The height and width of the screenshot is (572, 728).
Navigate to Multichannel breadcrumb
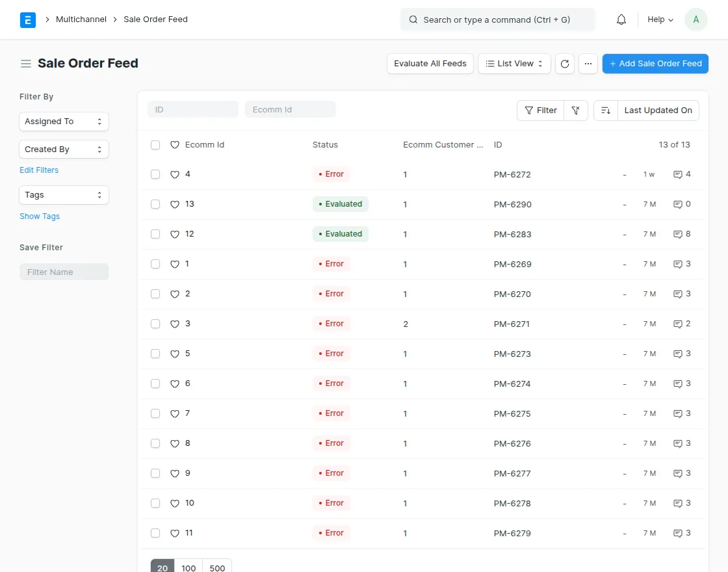81,19
